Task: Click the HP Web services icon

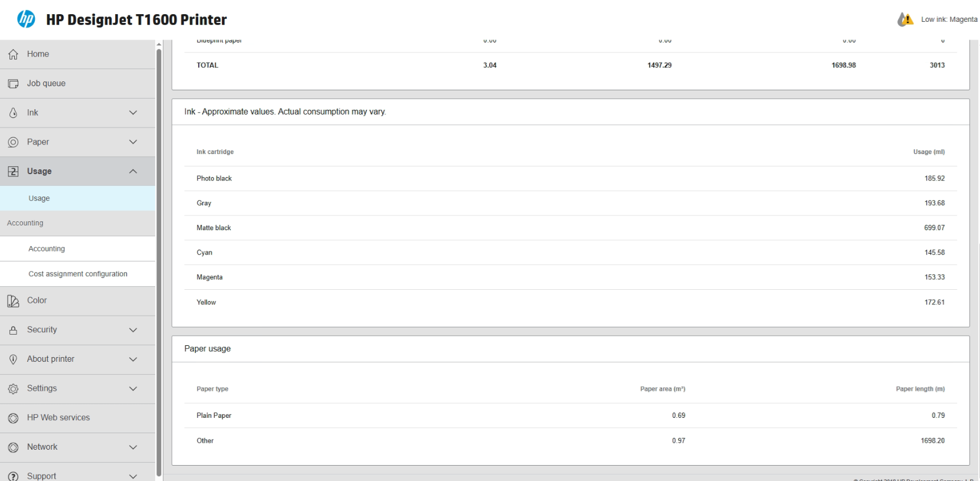Action: point(13,418)
